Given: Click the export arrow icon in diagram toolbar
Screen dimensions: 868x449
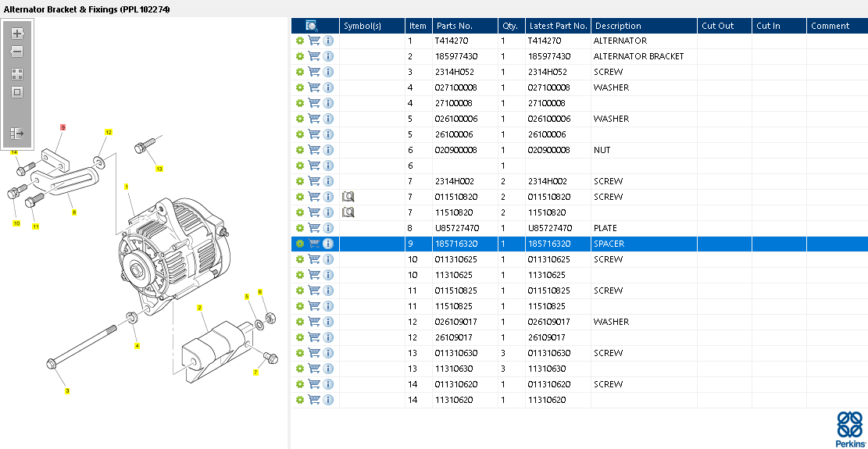Looking at the screenshot, I should pos(17,134).
